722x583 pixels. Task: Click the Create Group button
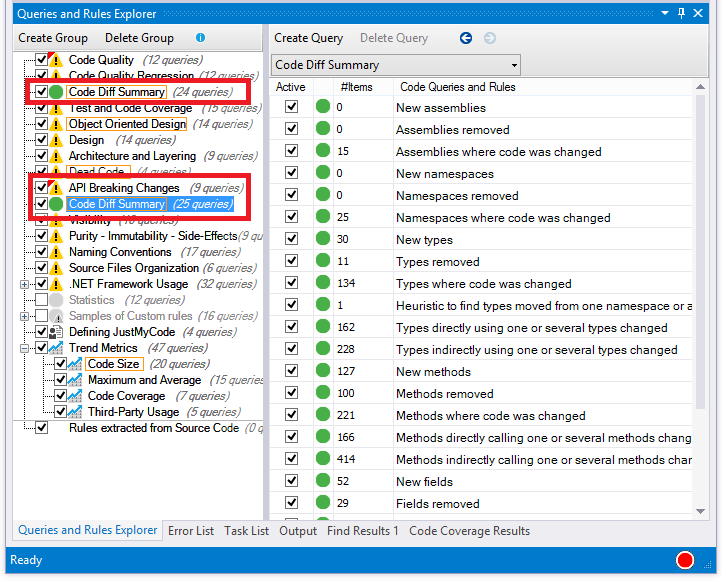(x=53, y=38)
